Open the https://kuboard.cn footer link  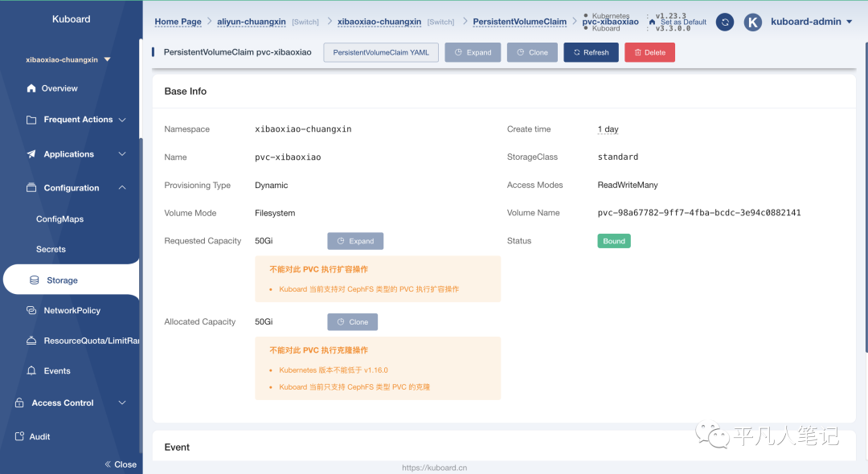435,468
